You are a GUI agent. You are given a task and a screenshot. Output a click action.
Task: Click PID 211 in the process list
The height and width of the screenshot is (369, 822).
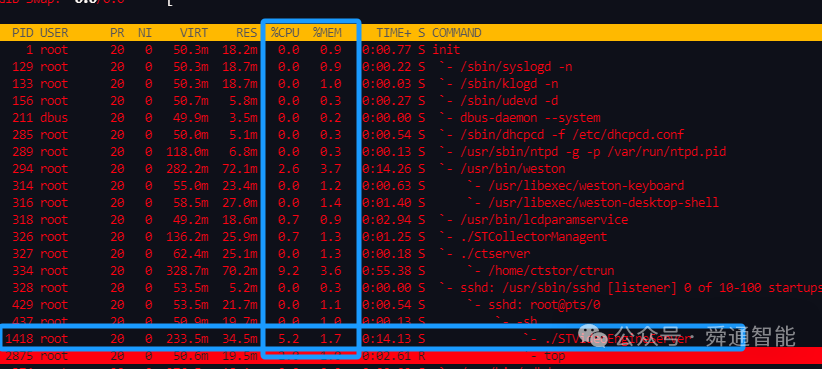tap(23, 118)
